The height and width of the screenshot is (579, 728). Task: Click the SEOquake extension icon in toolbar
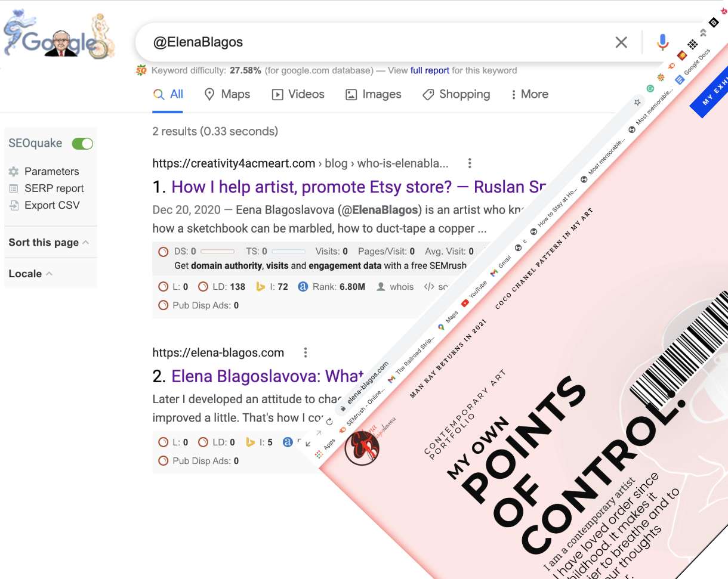[x=661, y=78]
